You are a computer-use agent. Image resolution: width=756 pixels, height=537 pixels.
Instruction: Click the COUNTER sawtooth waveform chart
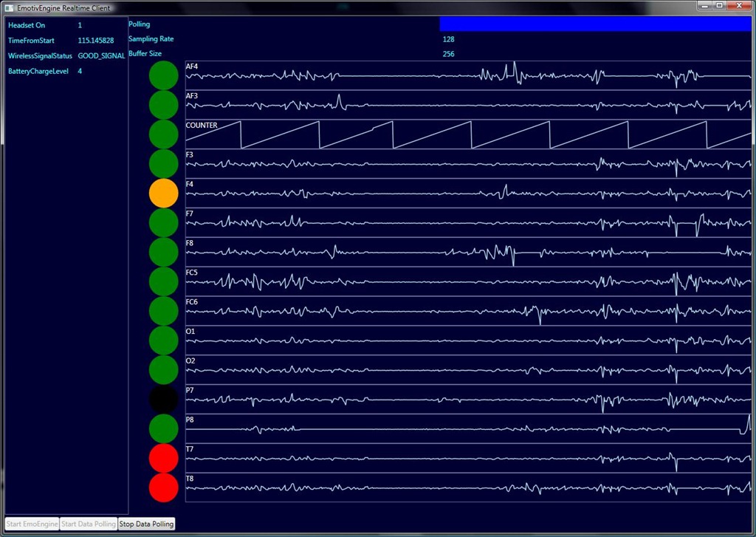pyautogui.click(x=468, y=134)
